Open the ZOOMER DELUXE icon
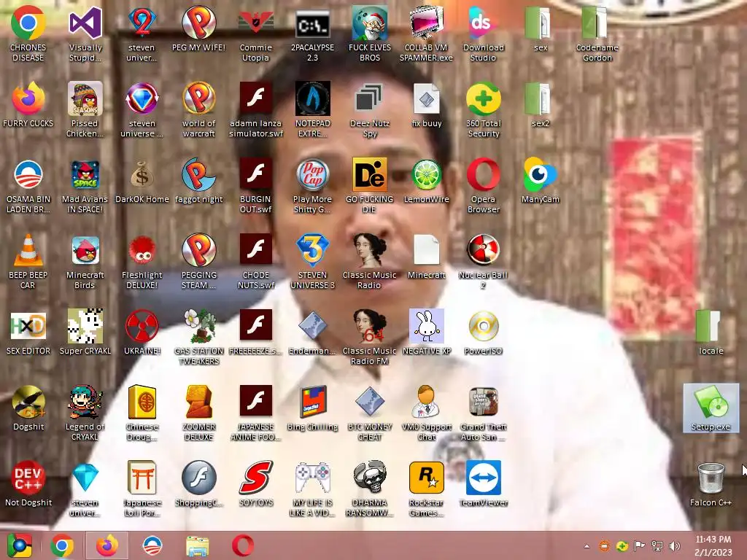747x560 pixels. [x=198, y=413]
